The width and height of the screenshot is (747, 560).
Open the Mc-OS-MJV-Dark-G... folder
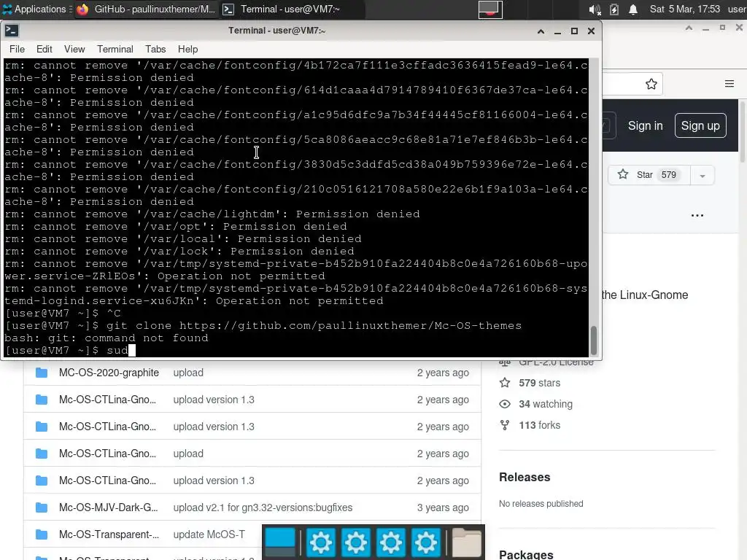point(109,507)
